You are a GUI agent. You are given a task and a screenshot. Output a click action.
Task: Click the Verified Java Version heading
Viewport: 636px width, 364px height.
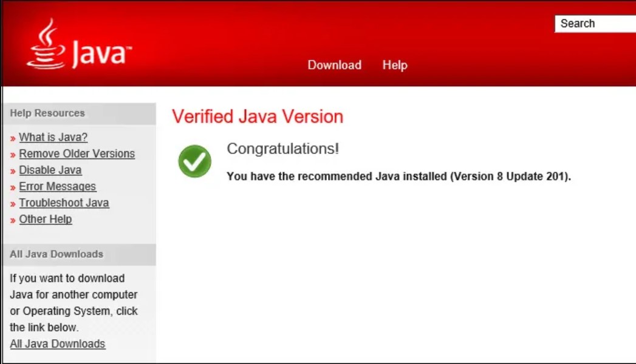(x=258, y=116)
